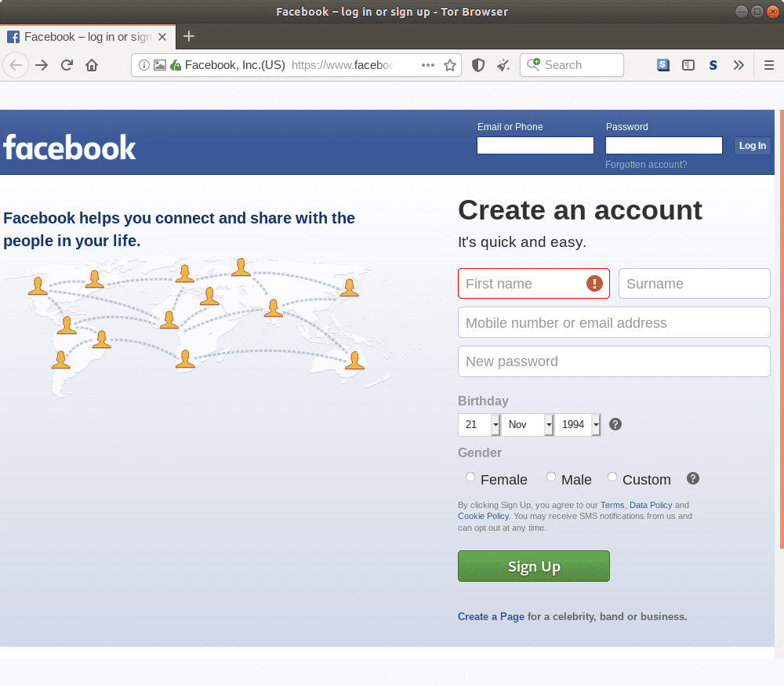
Task: Choose the Custom gender option
Action: tap(612, 477)
